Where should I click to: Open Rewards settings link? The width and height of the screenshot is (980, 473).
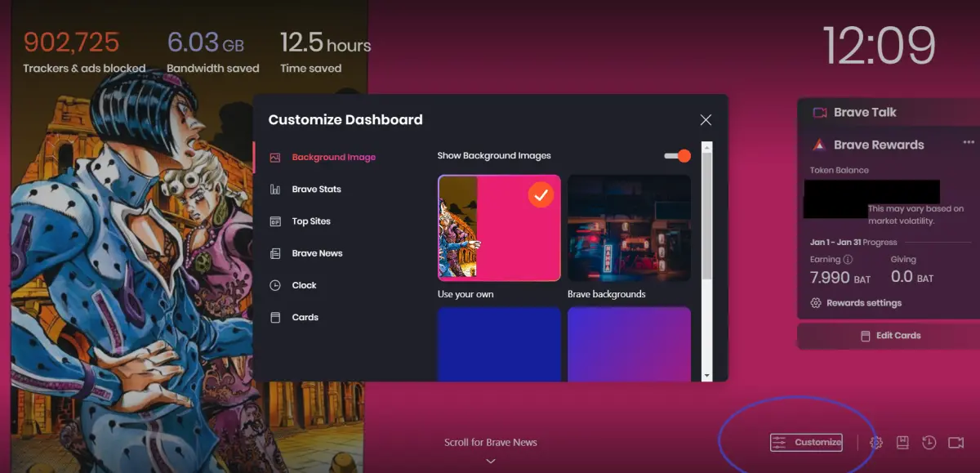pos(856,303)
